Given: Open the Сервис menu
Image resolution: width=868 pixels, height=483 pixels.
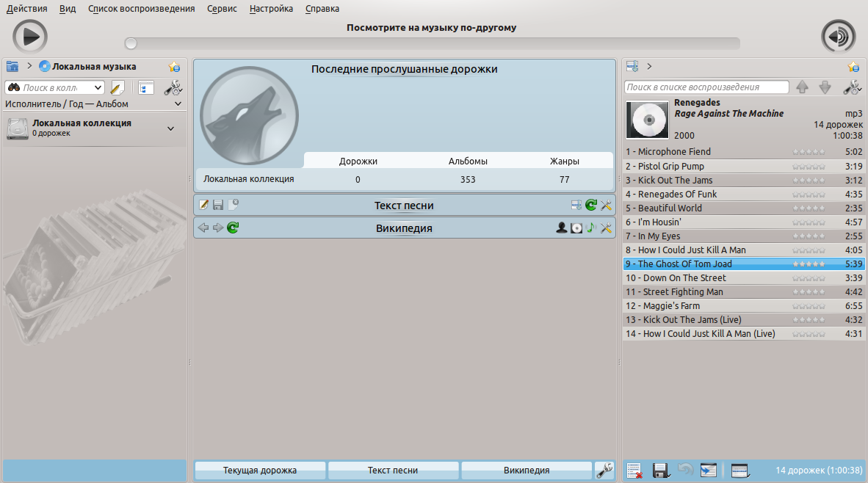Looking at the screenshot, I should (222, 9).
